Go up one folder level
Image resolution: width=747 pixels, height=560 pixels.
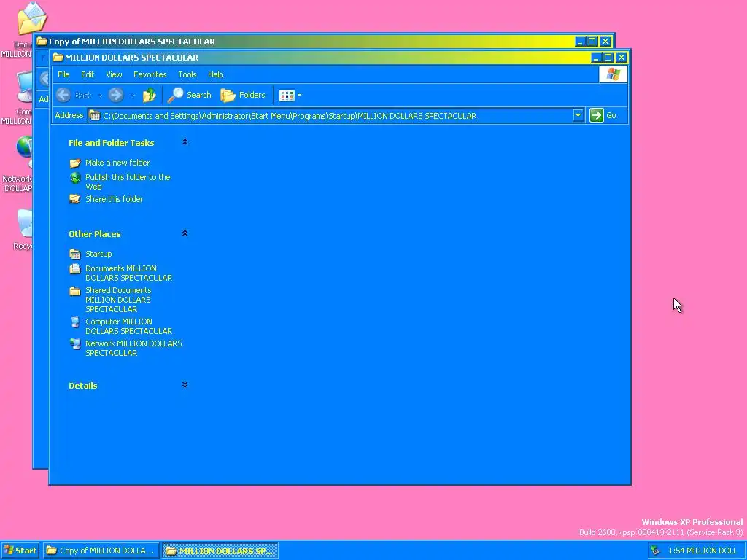149,96
